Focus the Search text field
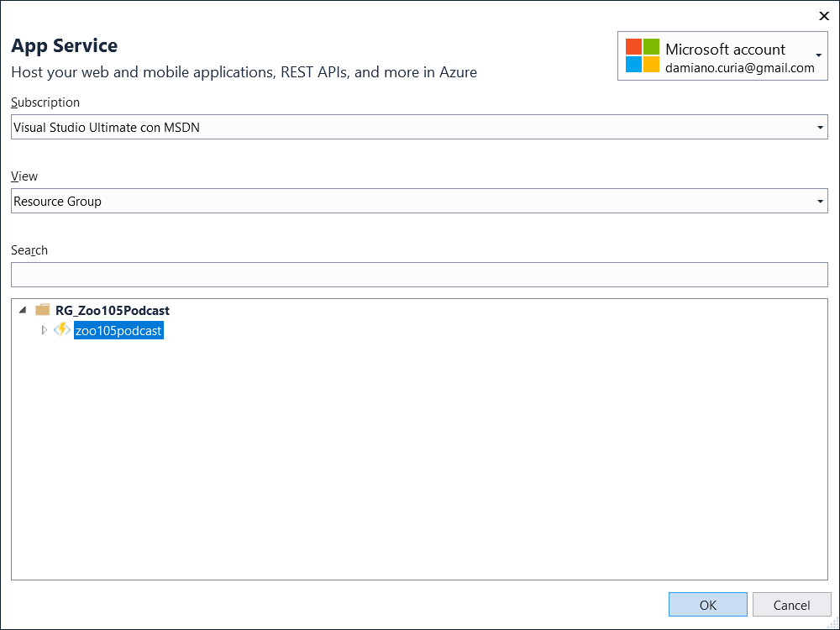The image size is (840, 630). coord(419,275)
